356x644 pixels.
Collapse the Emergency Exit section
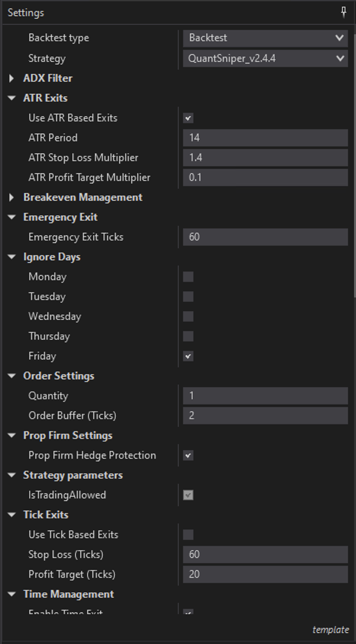12,218
